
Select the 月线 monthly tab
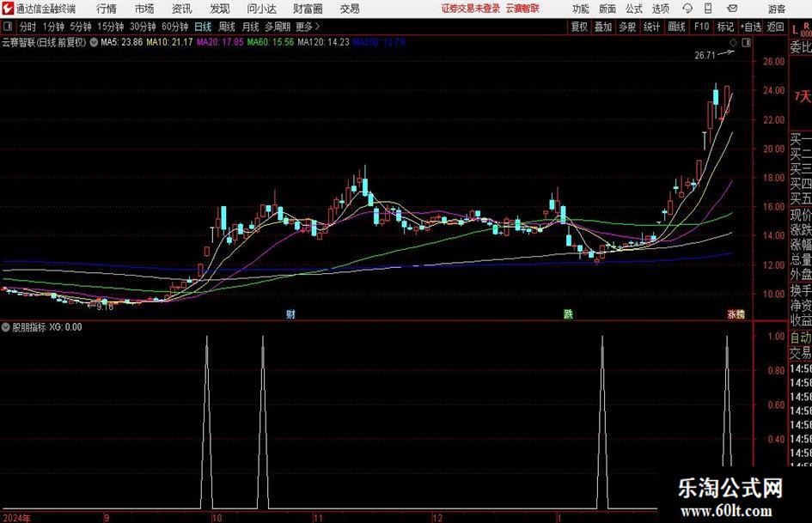point(251,27)
